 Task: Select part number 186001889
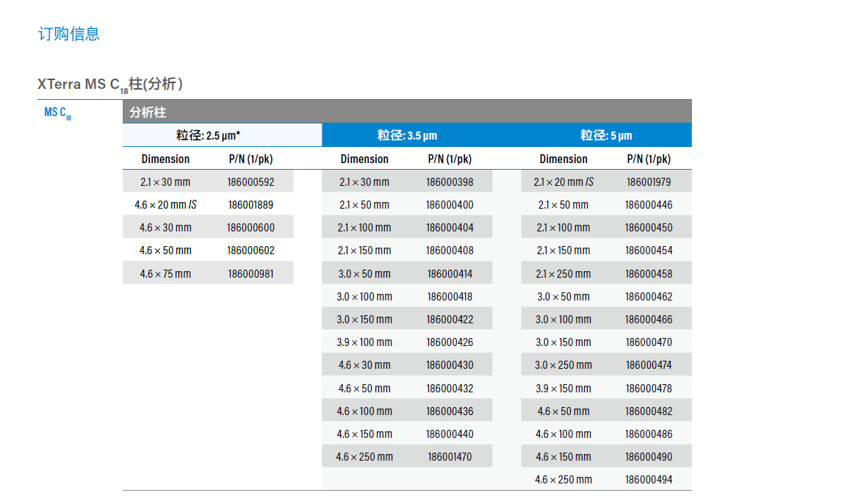(x=251, y=205)
